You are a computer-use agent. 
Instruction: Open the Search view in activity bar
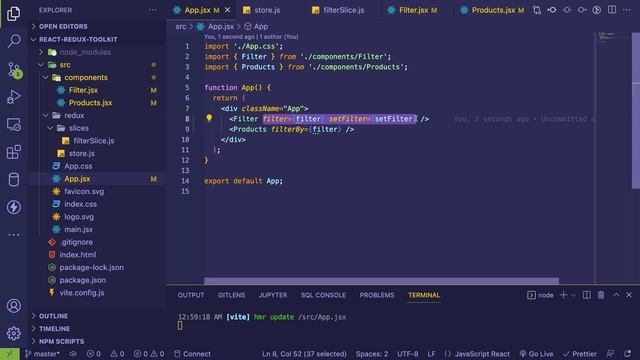click(14, 41)
